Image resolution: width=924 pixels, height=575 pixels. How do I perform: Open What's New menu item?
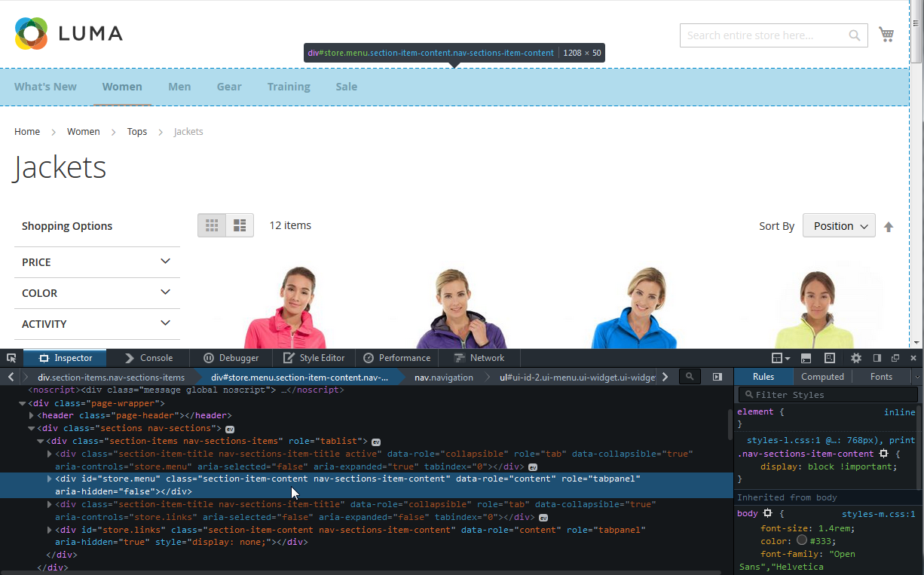click(45, 87)
